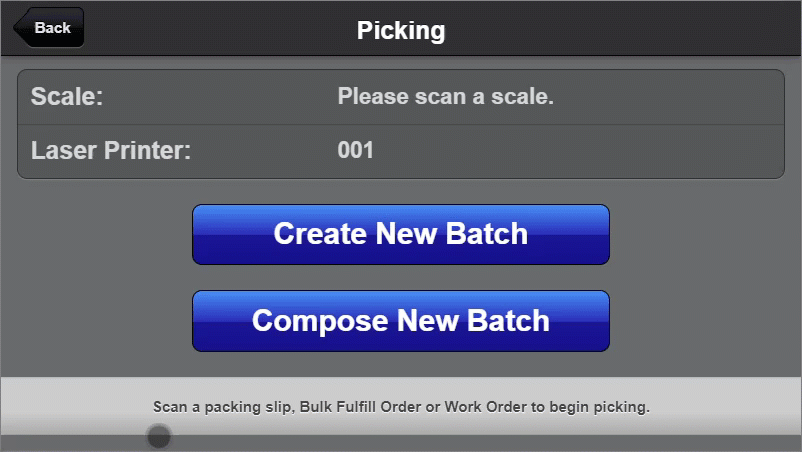Screen dimensions: 802x452
Task: Click the word "Create" on the batch button
Action: (x=320, y=234)
